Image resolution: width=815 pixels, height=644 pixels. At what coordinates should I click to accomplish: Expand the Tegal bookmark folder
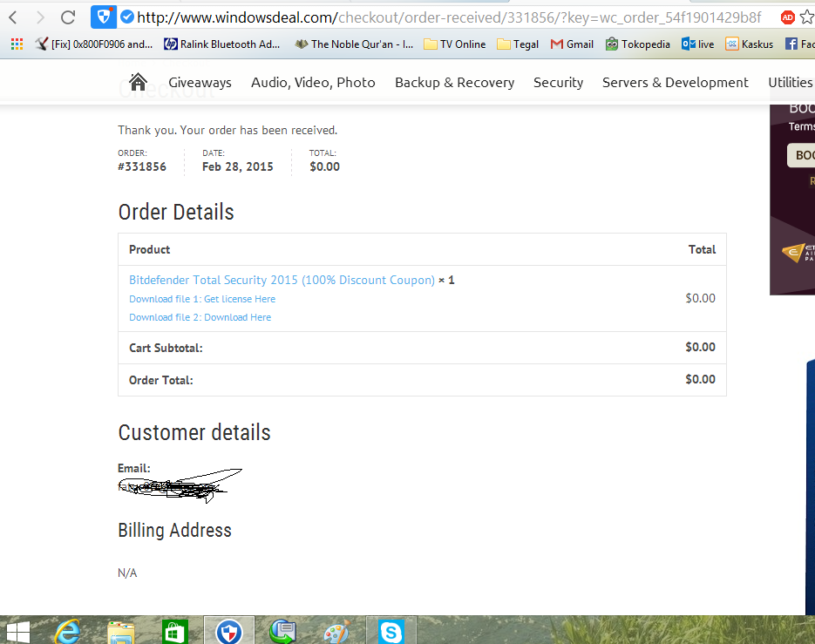click(x=518, y=44)
